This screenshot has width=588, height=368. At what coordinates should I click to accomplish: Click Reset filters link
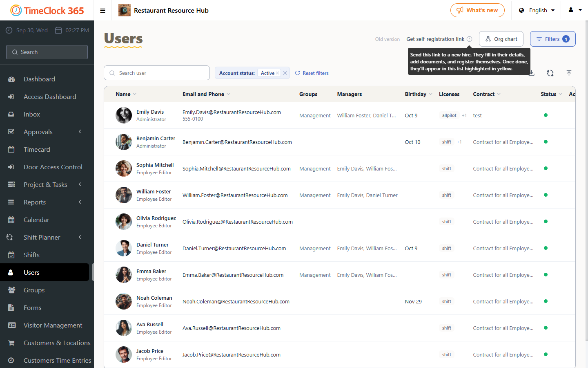pyautogui.click(x=312, y=73)
